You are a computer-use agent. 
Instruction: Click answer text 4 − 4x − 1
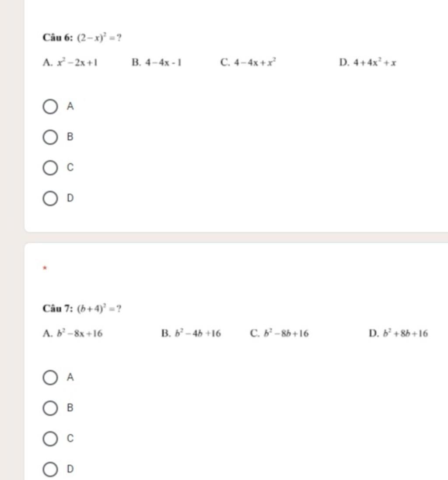point(163,63)
